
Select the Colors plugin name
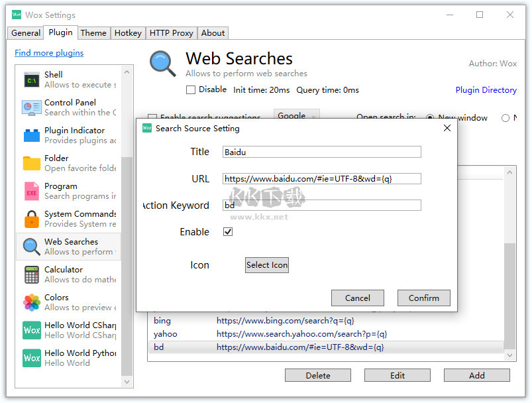pyautogui.click(x=56, y=297)
